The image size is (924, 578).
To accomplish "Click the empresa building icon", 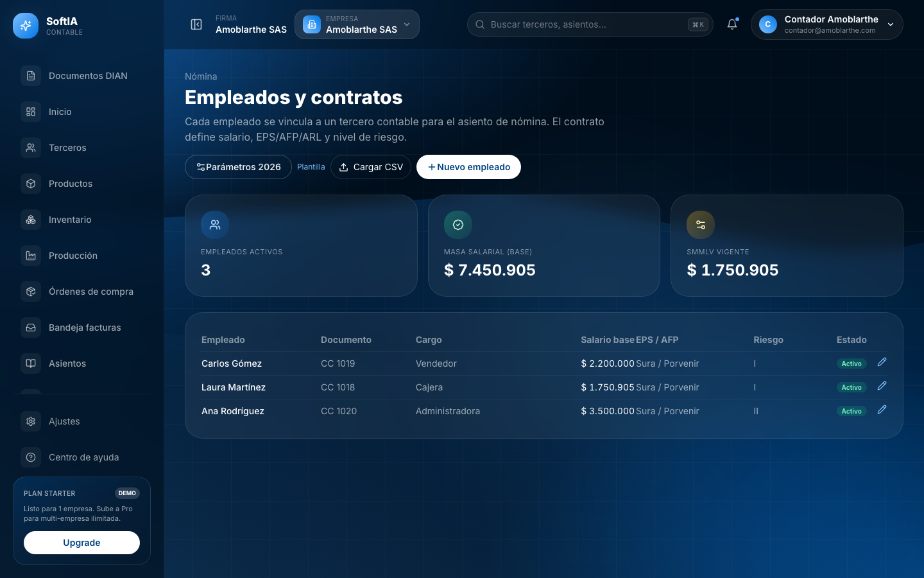I will point(312,24).
